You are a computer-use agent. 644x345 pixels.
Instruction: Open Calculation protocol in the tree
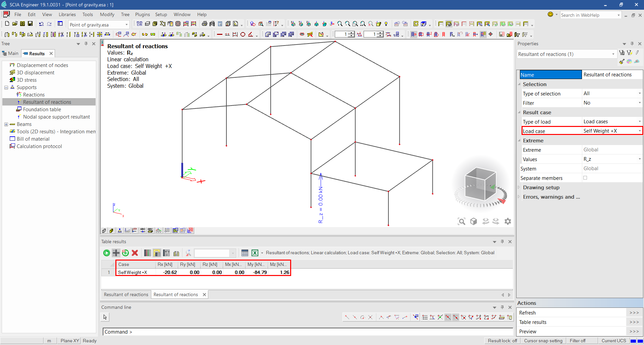coord(39,146)
